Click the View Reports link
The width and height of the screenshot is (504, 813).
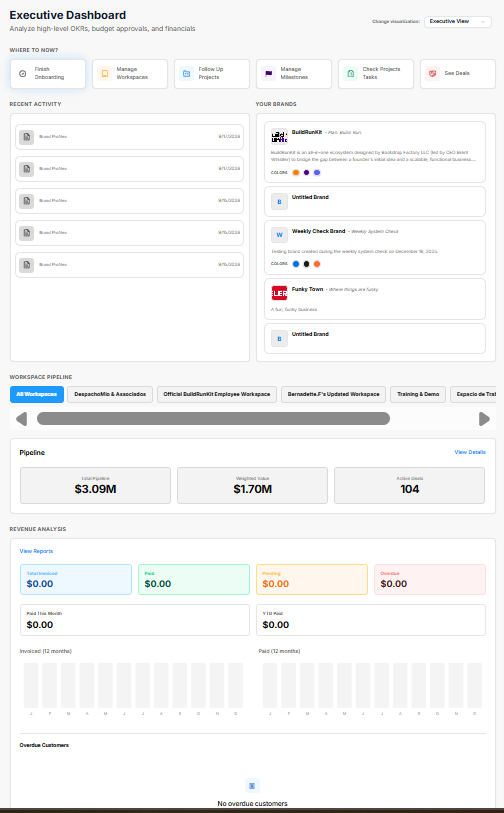(x=36, y=551)
